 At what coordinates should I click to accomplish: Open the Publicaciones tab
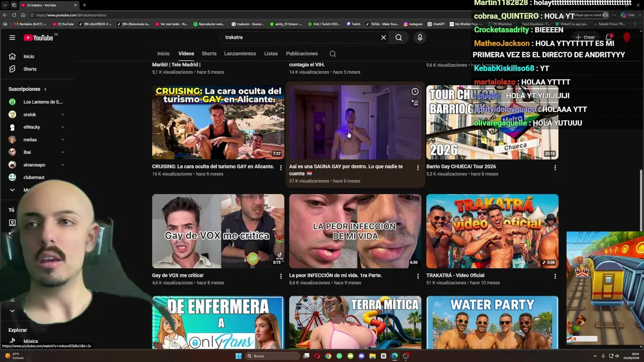[302, 54]
